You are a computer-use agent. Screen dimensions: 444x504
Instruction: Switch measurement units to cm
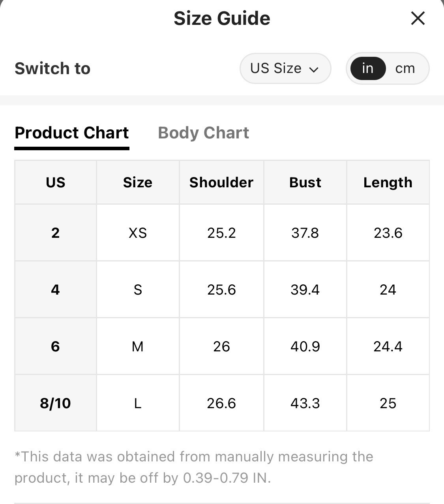(x=405, y=69)
